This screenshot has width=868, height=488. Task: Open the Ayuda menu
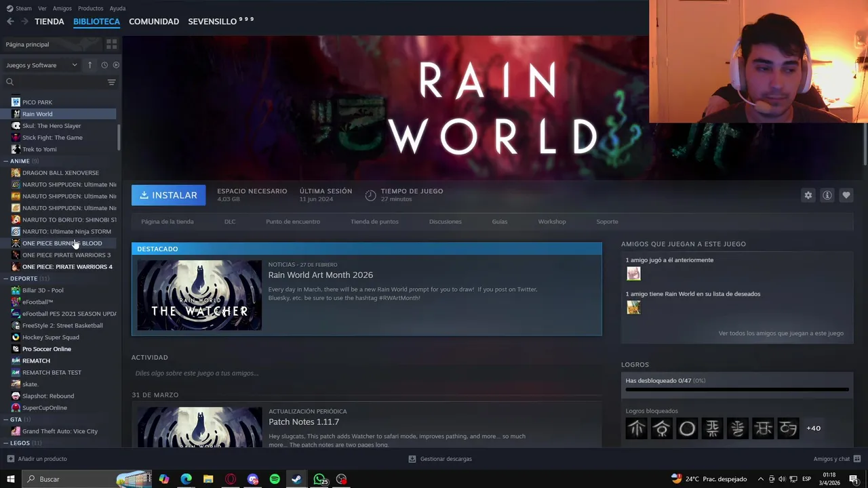(117, 8)
